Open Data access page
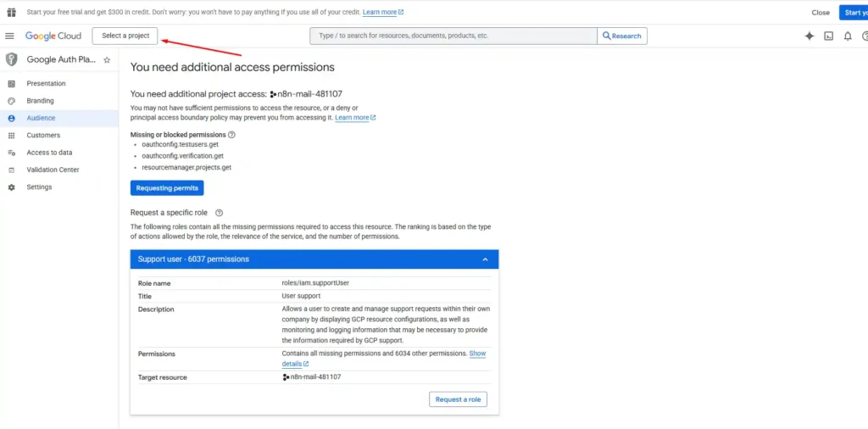The image size is (868, 429). point(49,153)
